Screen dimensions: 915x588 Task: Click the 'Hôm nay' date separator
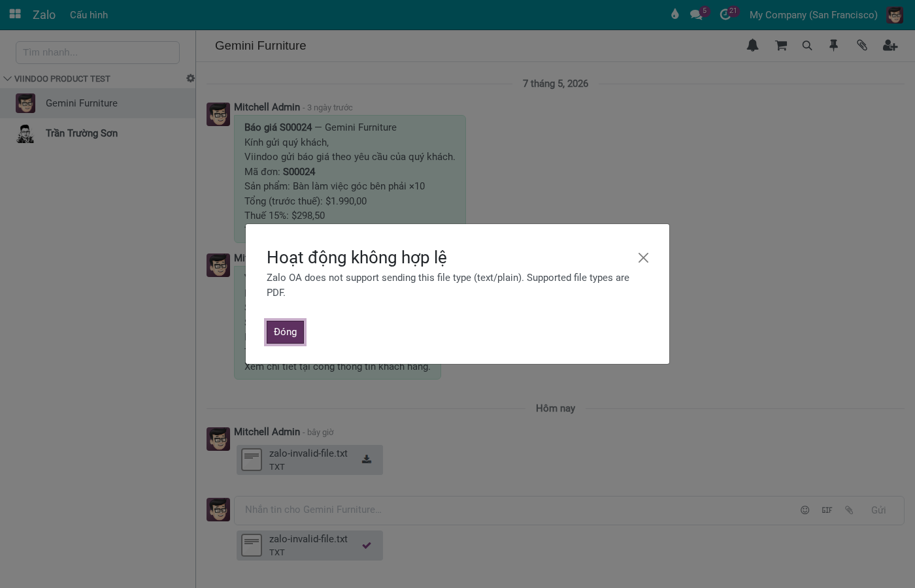point(556,408)
